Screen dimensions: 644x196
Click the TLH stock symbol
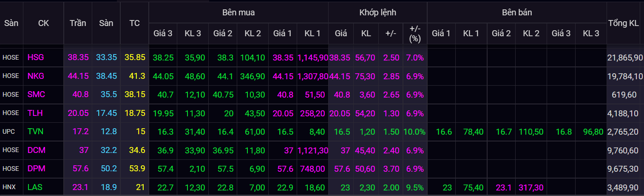point(35,113)
